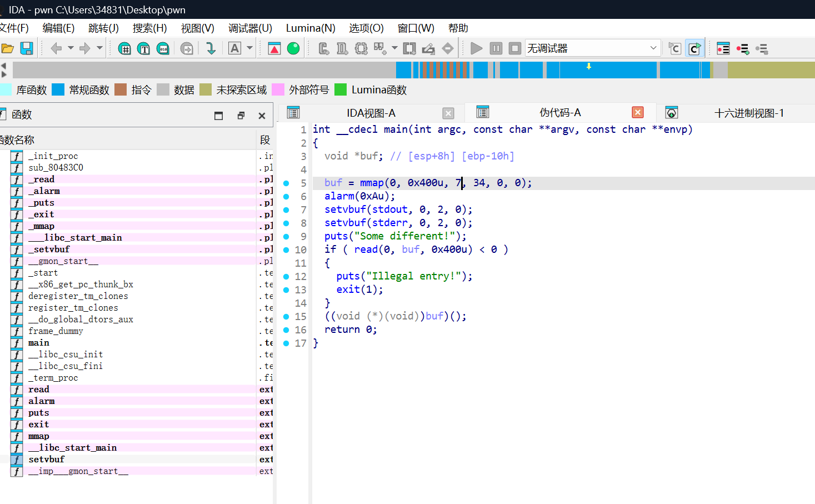Sort by 函数名称 column header
Viewport: 815px width, 504px height.
point(128,140)
